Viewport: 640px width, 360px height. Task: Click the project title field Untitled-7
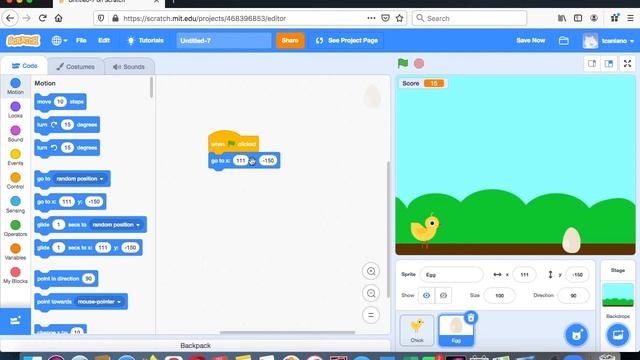[224, 40]
